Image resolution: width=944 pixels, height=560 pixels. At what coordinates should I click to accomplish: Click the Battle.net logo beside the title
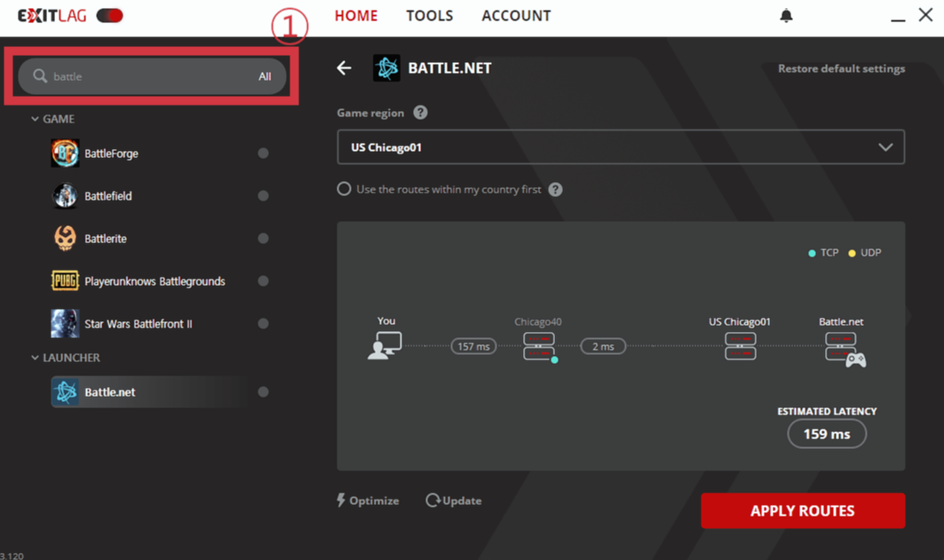click(386, 68)
